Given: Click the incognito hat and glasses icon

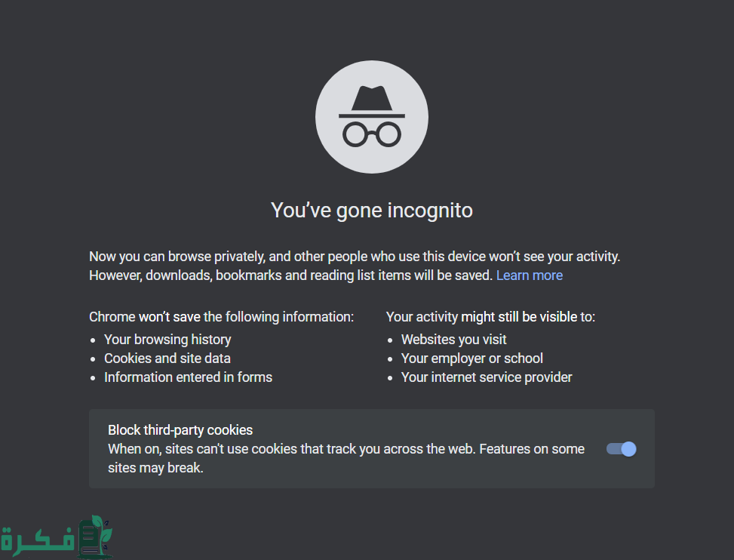Looking at the screenshot, I should click(x=371, y=117).
